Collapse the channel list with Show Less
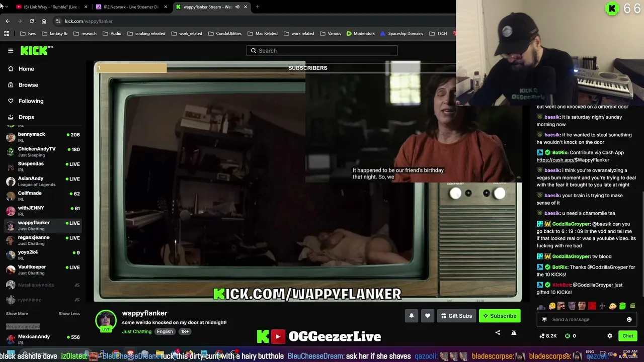The image size is (644, 362). pos(69,314)
